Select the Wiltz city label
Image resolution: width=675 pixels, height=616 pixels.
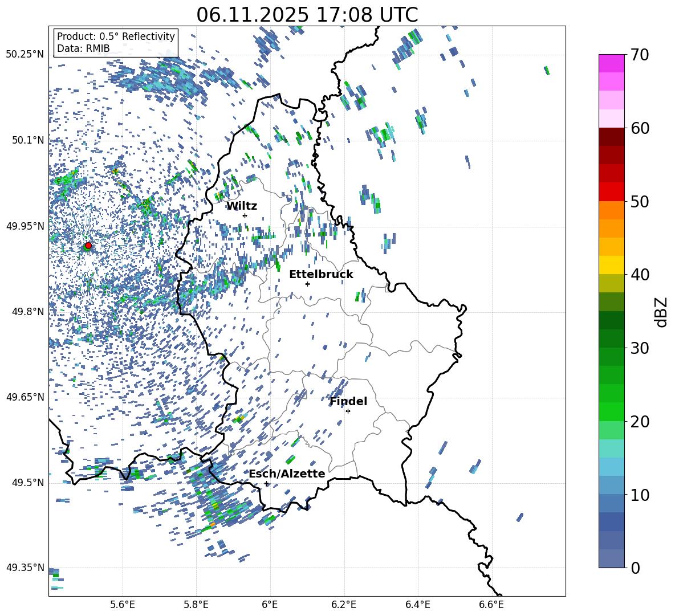tap(242, 206)
